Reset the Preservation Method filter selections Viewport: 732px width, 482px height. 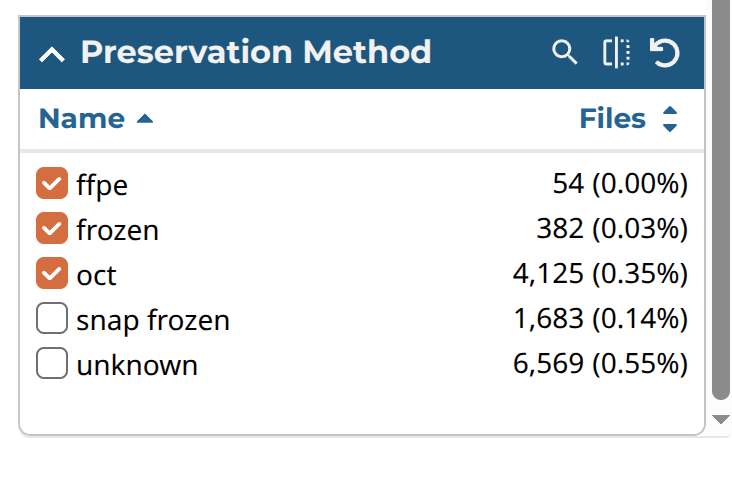[665, 52]
